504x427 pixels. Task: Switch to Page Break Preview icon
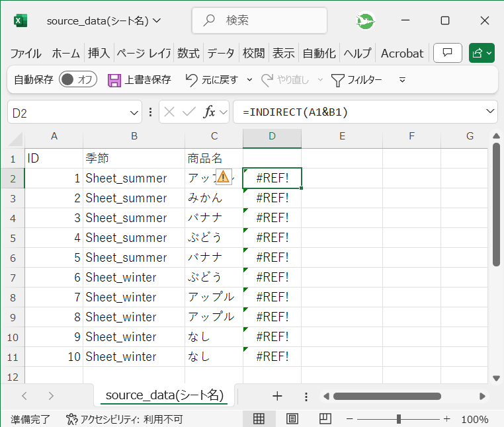click(325, 418)
